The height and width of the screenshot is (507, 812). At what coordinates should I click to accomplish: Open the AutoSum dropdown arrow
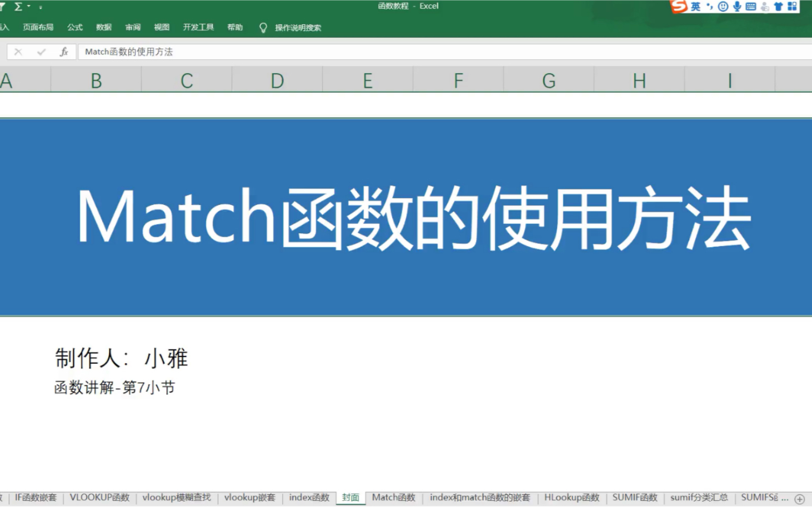tap(29, 7)
